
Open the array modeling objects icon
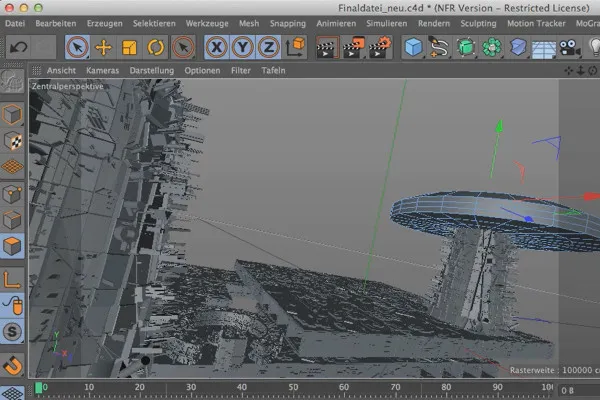pyautogui.click(x=491, y=47)
